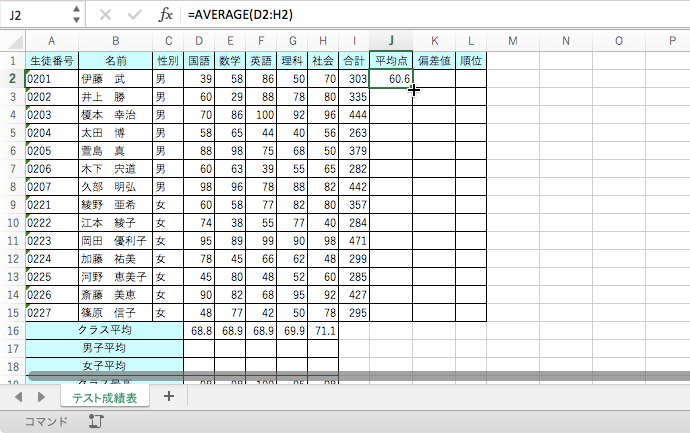This screenshot has width=690, height=433.
Task: Click the 合計 header cell
Action: (354, 61)
